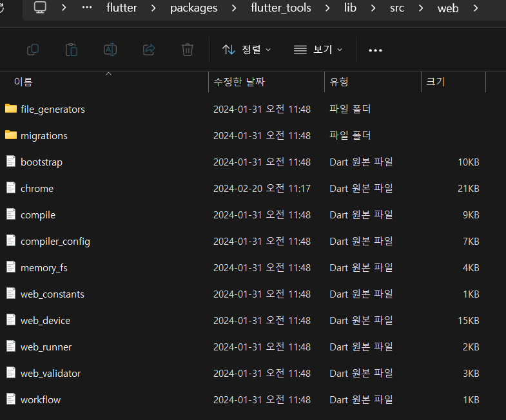
Task: Select the migrations folder icon
Action: (x=11, y=135)
